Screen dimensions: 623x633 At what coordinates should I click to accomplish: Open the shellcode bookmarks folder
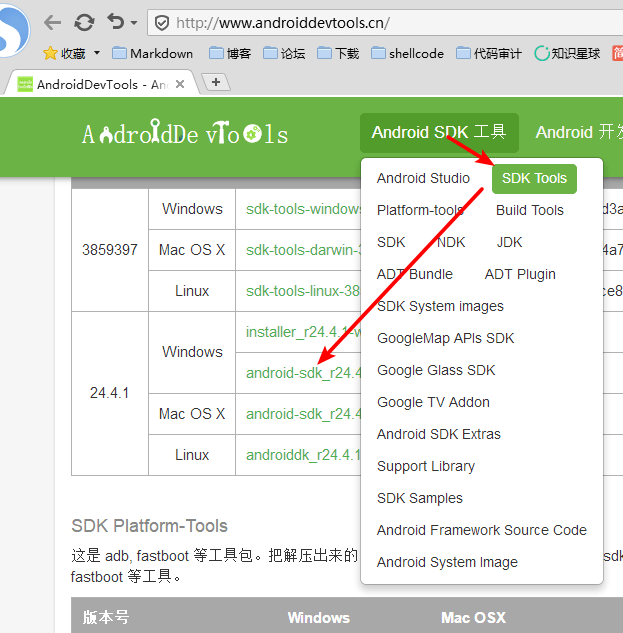407,53
